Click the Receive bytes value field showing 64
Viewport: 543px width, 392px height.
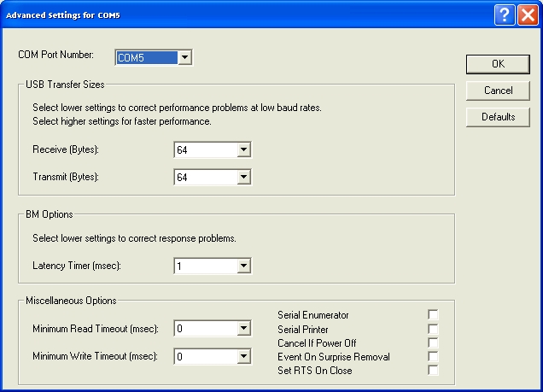coord(206,149)
